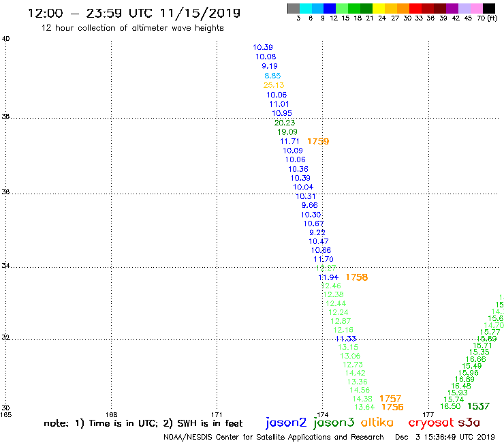504x443 pixels.
Task: Click the jason2 satellite legend label
Action: [x=286, y=423]
